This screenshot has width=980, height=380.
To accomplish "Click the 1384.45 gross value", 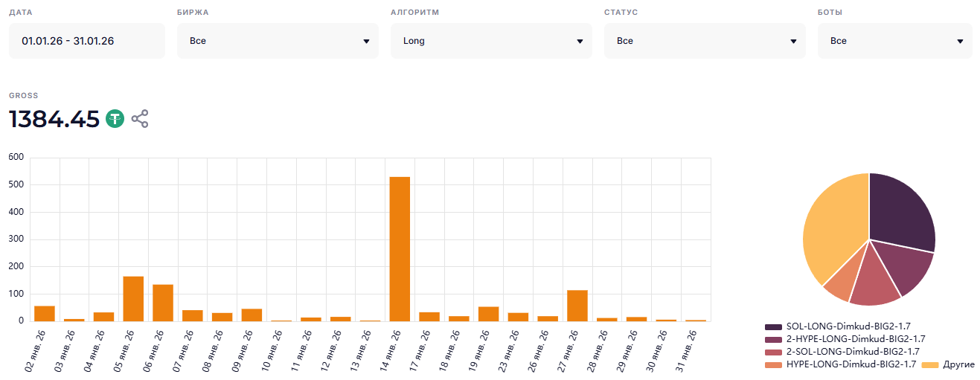I will [x=54, y=119].
